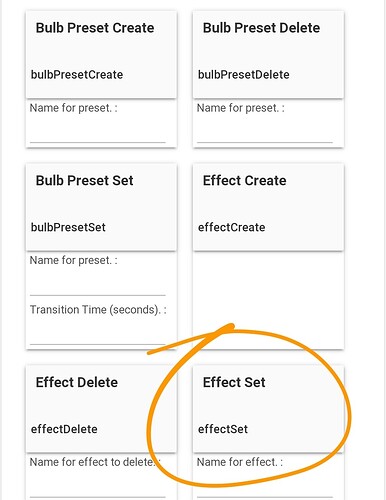Viewport: 386px width, 500px height.
Task: Tap the Effect Create command tile
Action: pyautogui.click(x=268, y=207)
